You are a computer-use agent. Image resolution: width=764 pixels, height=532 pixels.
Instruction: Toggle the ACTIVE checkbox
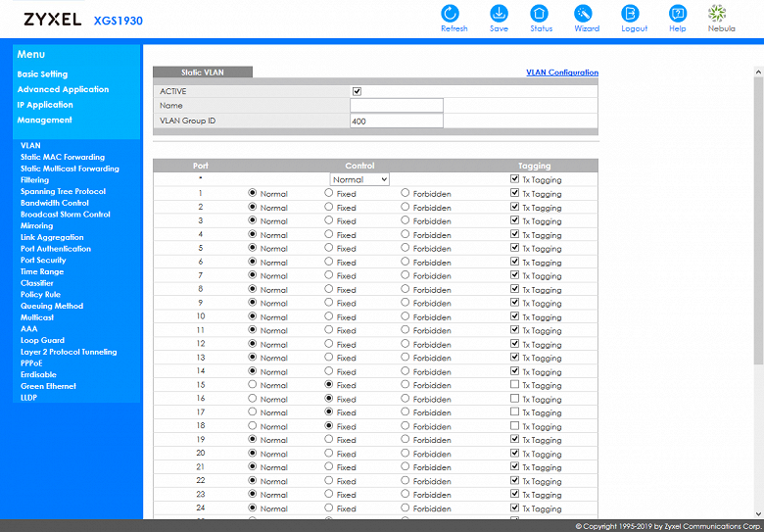coord(357,91)
